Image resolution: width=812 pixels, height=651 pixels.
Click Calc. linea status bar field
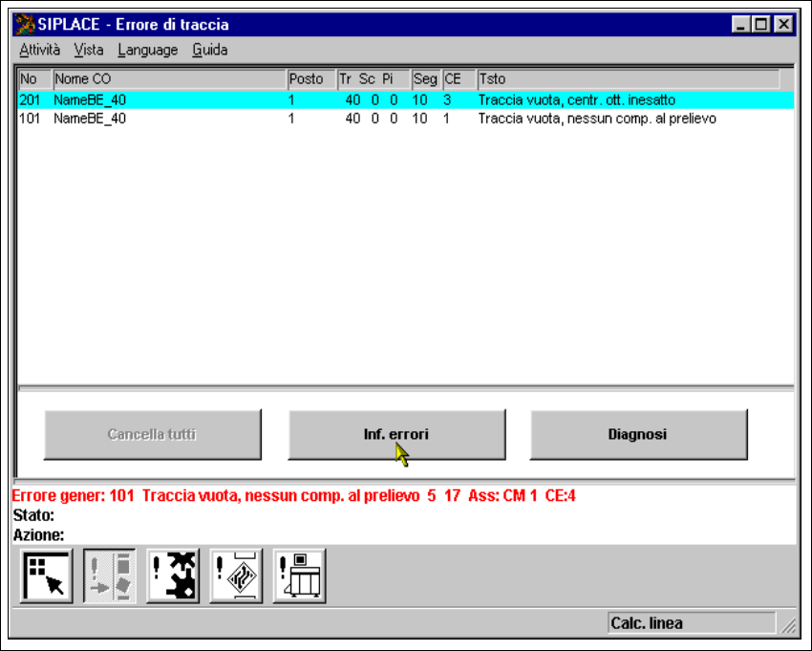click(692, 623)
